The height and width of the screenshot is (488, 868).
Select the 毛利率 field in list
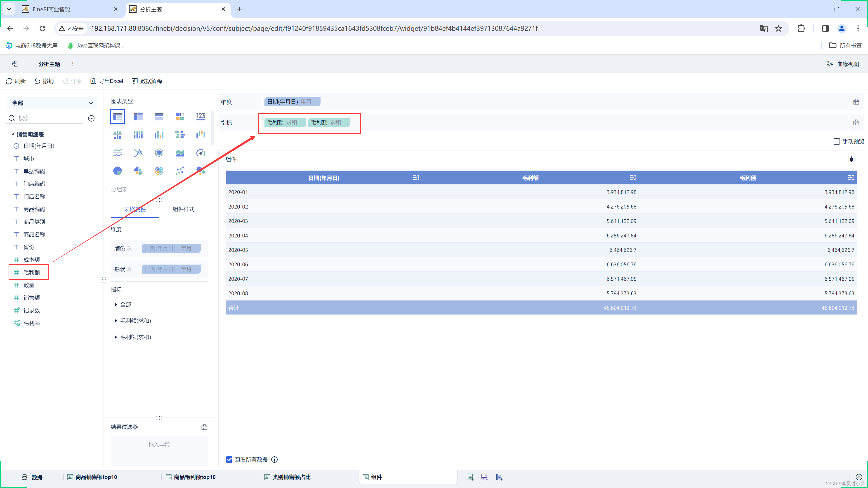click(31, 323)
